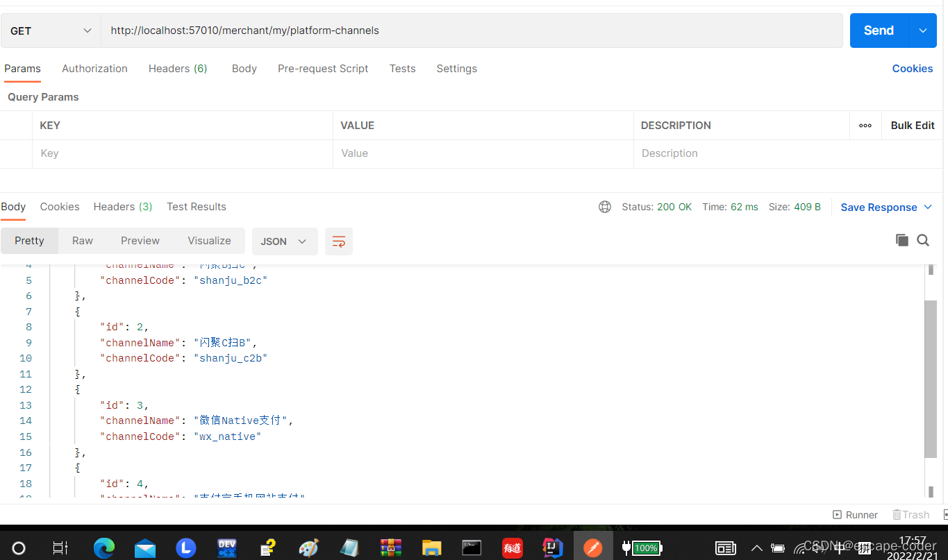Click the response vertical scrollbar thumb
Screen dimensions: 948x560
click(931, 379)
